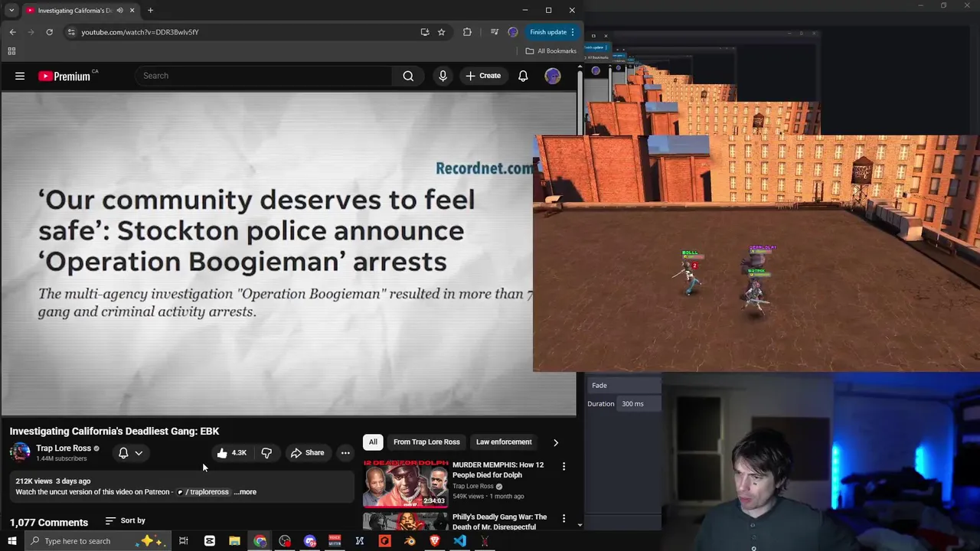Go to the YouTube Premium home logo

click(64, 76)
